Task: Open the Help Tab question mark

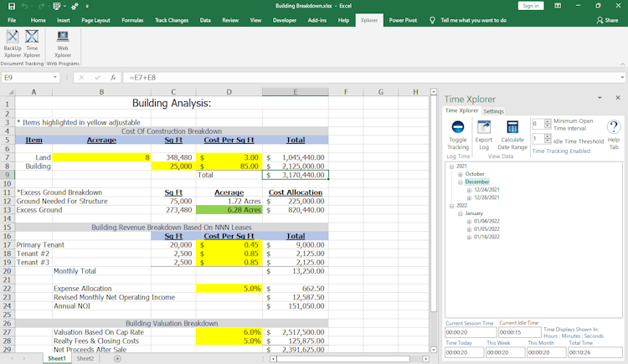Action: 613,127
